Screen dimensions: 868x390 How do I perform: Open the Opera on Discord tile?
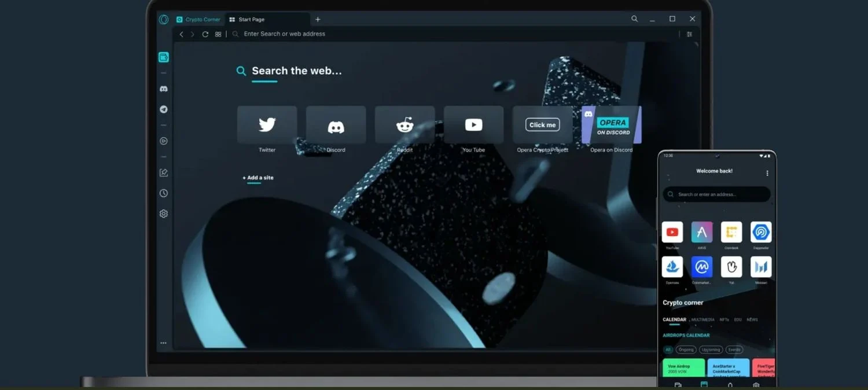611,124
